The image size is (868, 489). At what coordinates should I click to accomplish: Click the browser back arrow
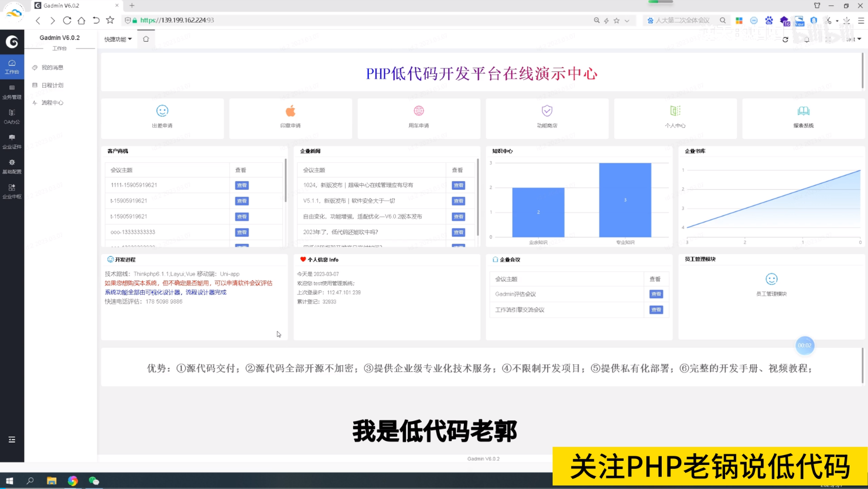click(x=38, y=20)
